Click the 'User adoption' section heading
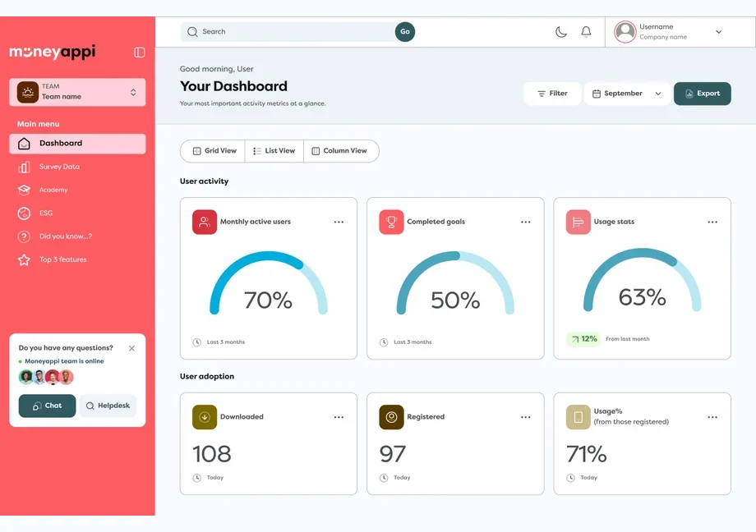Viewport: 756px width, 532px height. point(207,376)
